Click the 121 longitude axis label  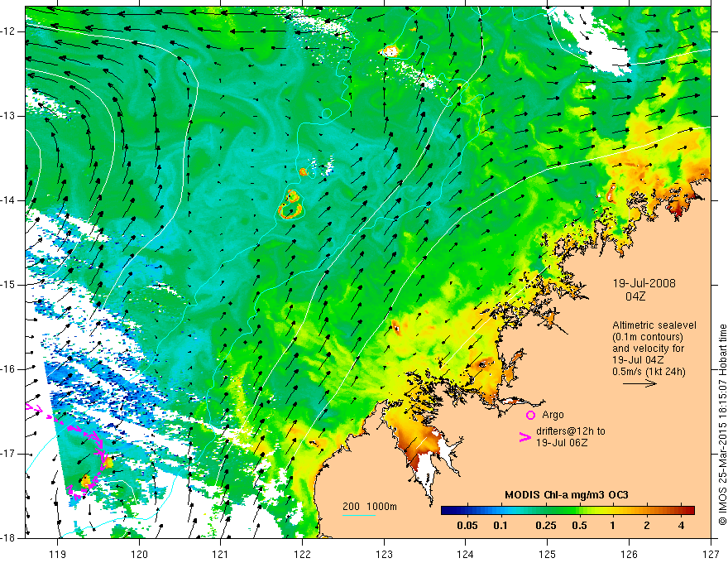(x=221, y=554)
